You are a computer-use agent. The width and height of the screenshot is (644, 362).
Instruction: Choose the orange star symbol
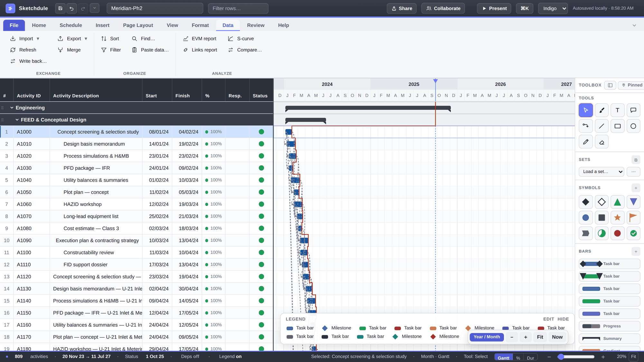617,218
